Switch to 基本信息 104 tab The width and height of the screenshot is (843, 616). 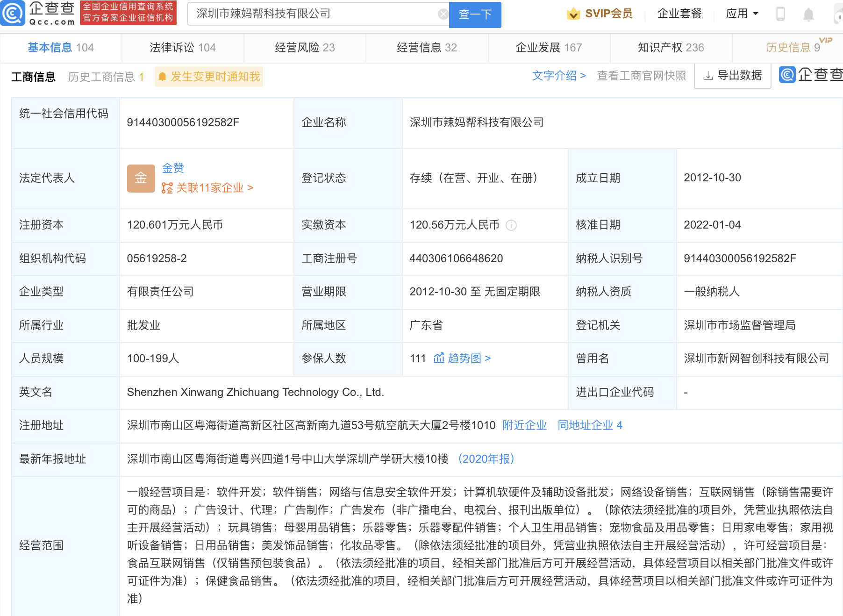61,48
